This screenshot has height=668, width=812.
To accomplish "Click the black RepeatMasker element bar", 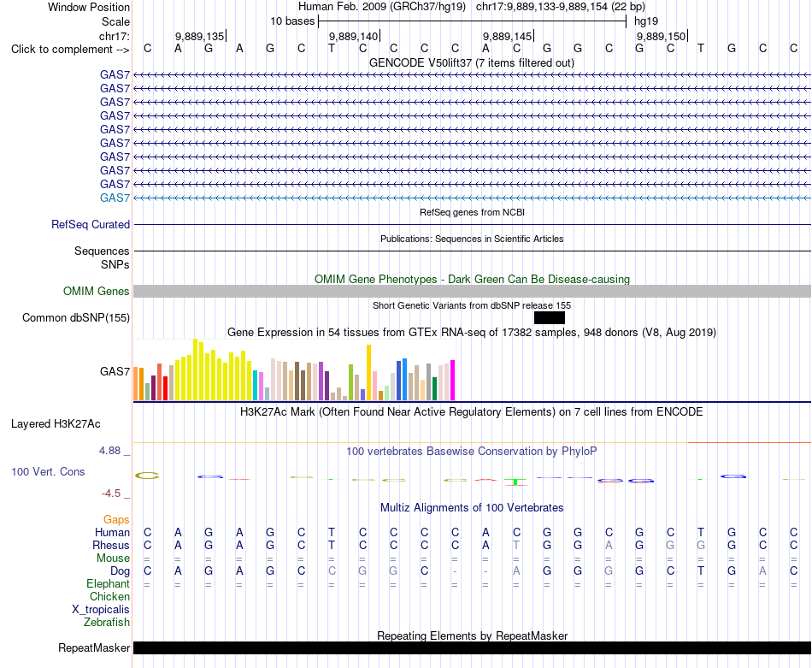I will pos(472,647).
